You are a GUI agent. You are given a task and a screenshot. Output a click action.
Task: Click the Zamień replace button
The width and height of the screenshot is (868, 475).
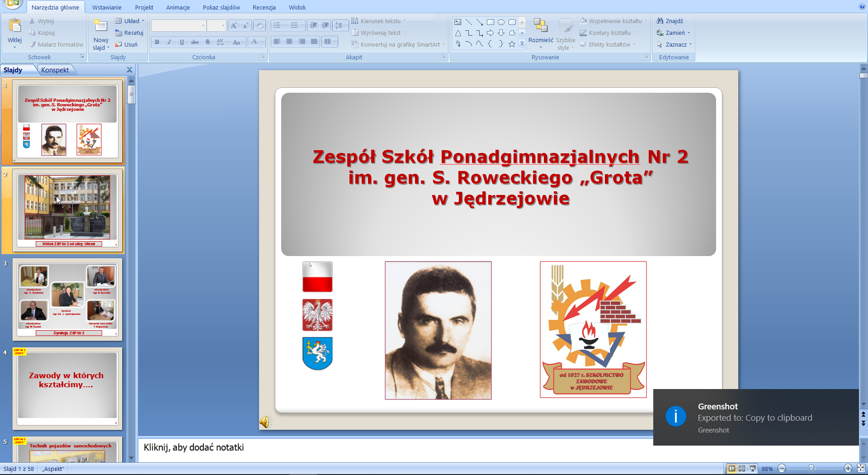pyautogui.click(x=674, y=33)
